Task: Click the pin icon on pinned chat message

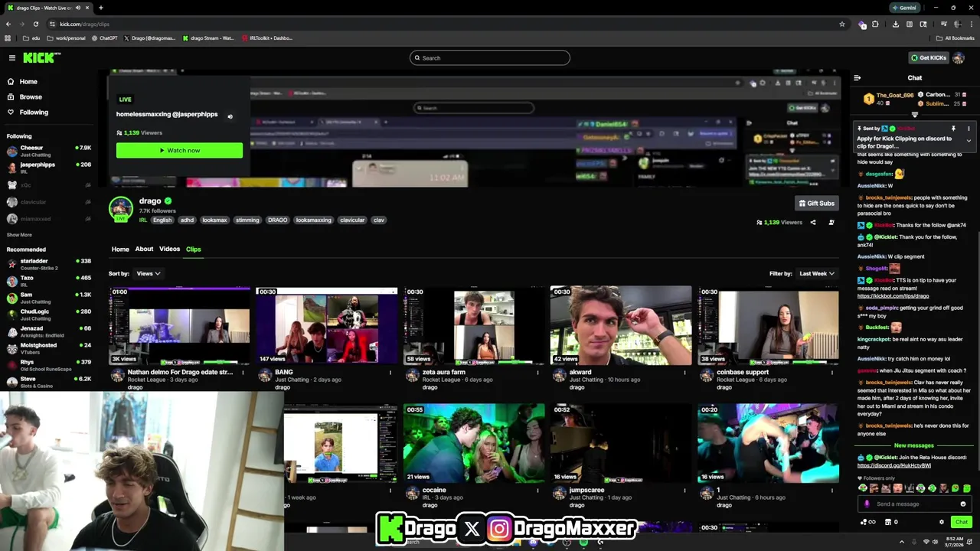Action: pyautogui.click(x=953, y=129)
